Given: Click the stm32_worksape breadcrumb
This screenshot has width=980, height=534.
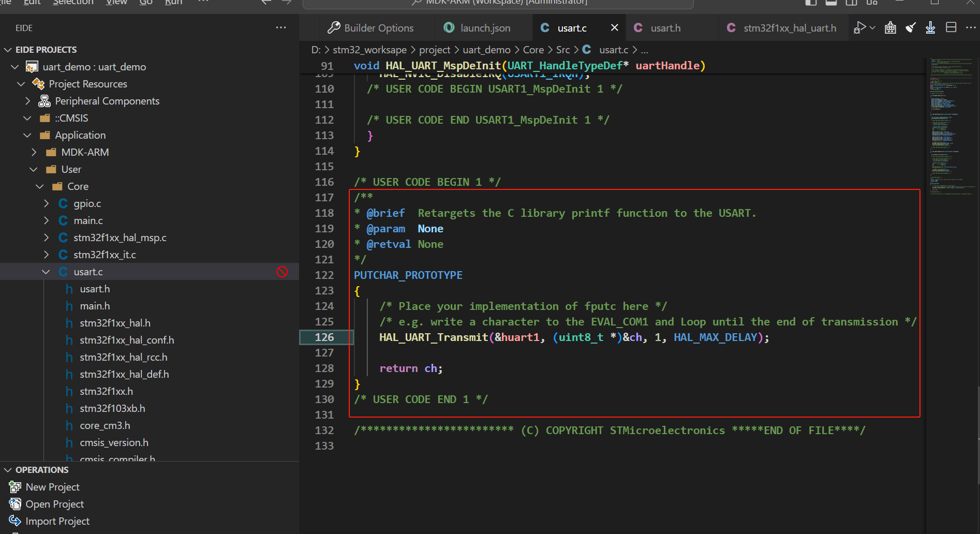Looking at the screenshot, I should point(369,50).
